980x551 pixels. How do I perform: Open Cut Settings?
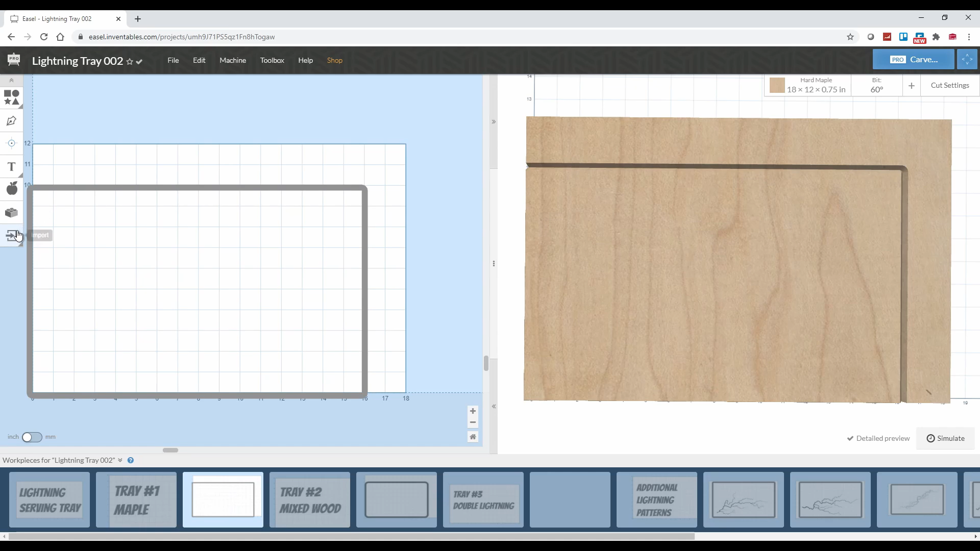click(x=950, y=85)
